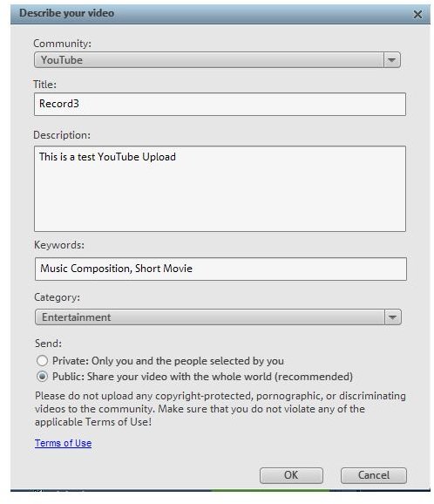434x504 pixels.
Task: Click the Entertainment category combo box
Action: [x=218, y=317]
